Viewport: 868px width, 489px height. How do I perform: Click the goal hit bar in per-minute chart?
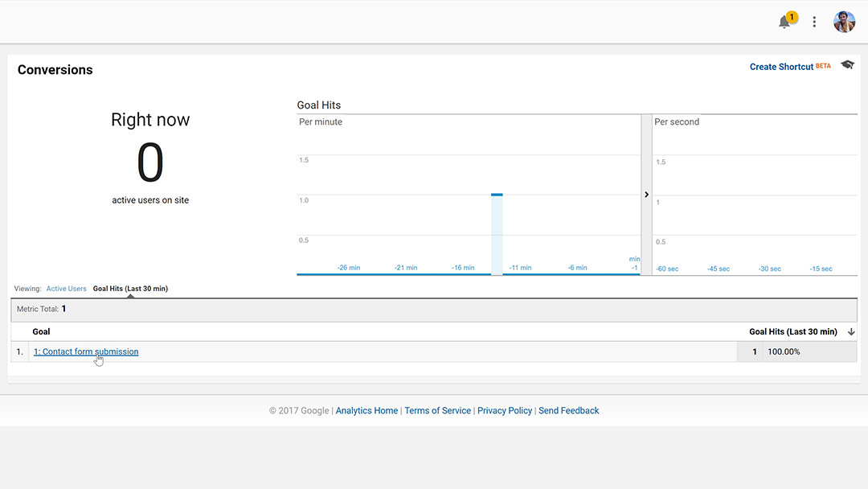[x=497, y=234]
